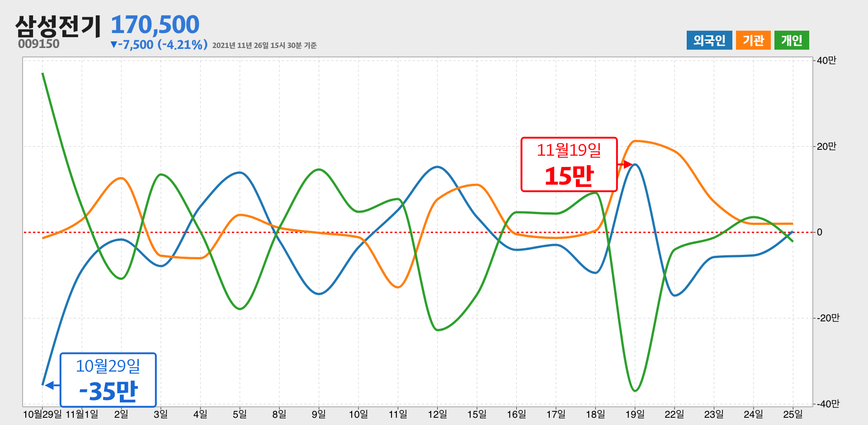Click the -20만 y-axis label
Screen dimensions: 868x425
click(828, 318)
